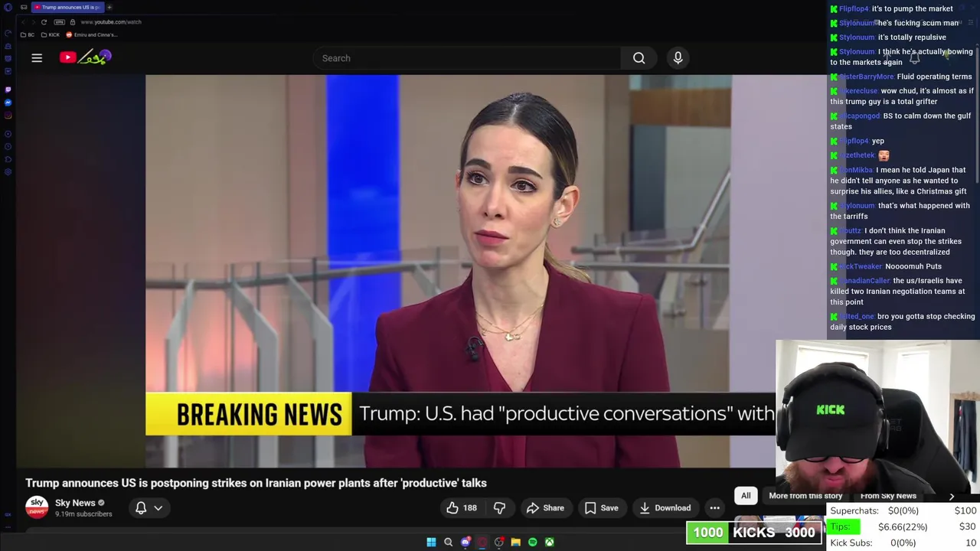This screenshot has width=980, height=551.
Task: Click the youtube.com address bar URL
Action: click(111, 22)
